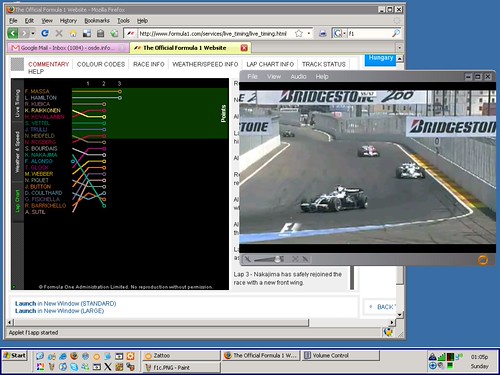Click the green arrow page icon in toolbar
500x375 pixels.
tap(114, 33)
